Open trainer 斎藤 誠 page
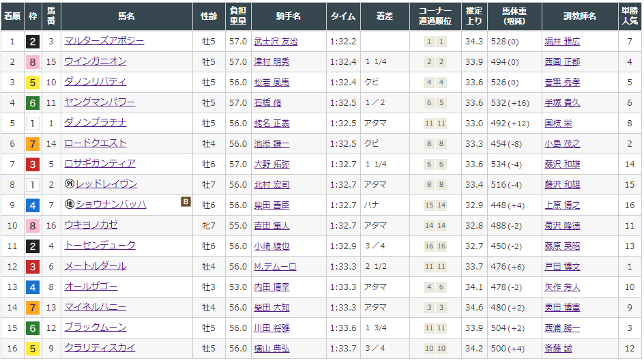644x361 pixels. [x=558, y=349]
